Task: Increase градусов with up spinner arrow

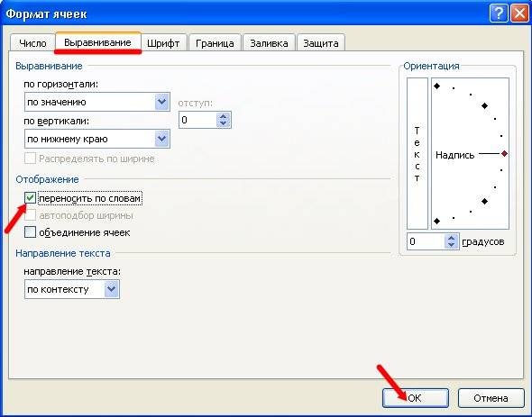Action: coord(451,238)
